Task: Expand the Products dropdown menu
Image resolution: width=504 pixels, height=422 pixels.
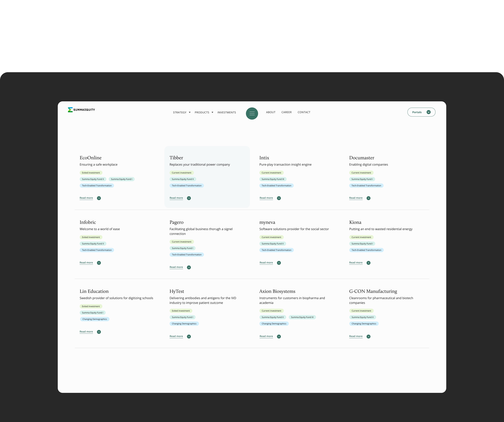Action: point(204,112)
